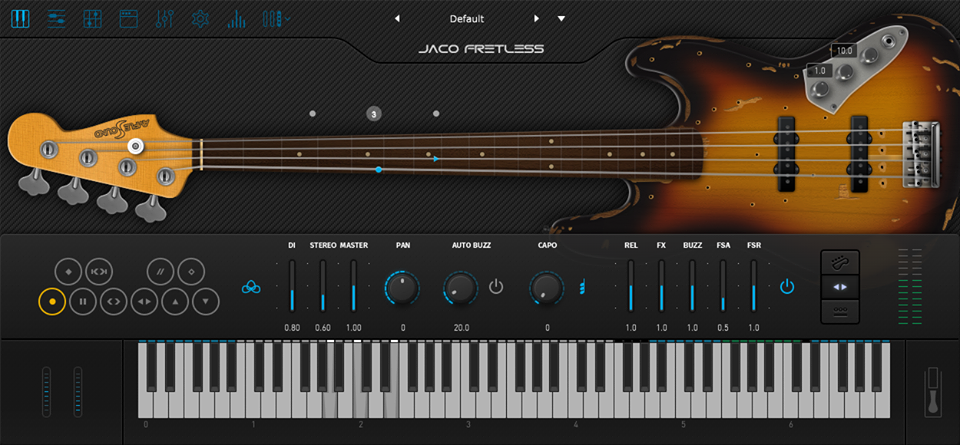Toggle the AUTO BUZZ power button
The width and height of the screenshot is (960, 445).
496,286
